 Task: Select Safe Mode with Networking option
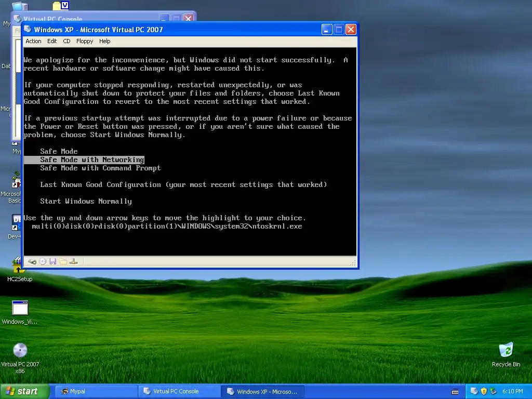tap(84, 159)
